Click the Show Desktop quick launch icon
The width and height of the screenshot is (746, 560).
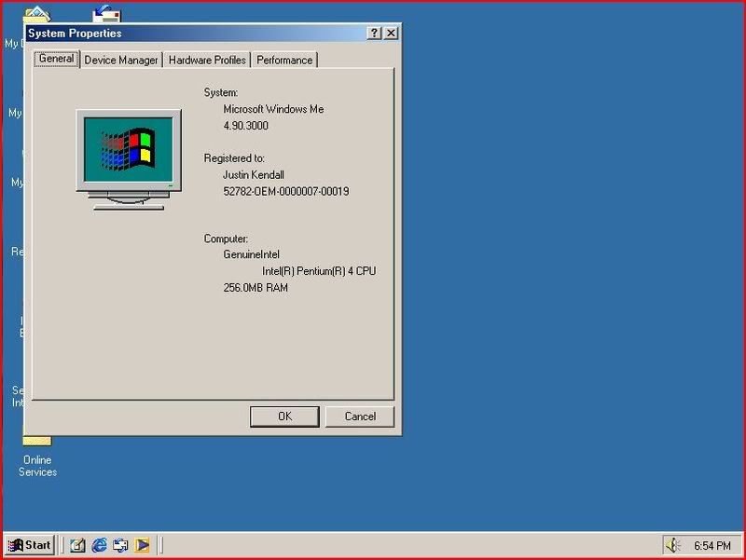(78, 545)
